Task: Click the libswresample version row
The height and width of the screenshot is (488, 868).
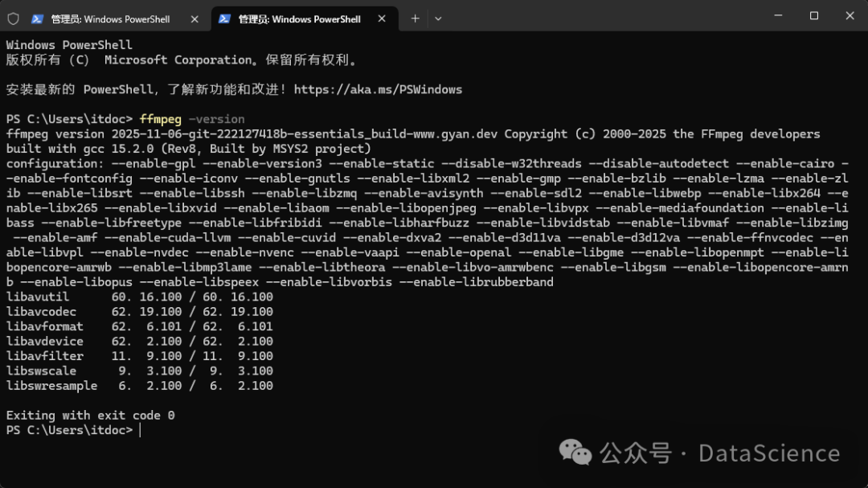Action: [140, 386]
